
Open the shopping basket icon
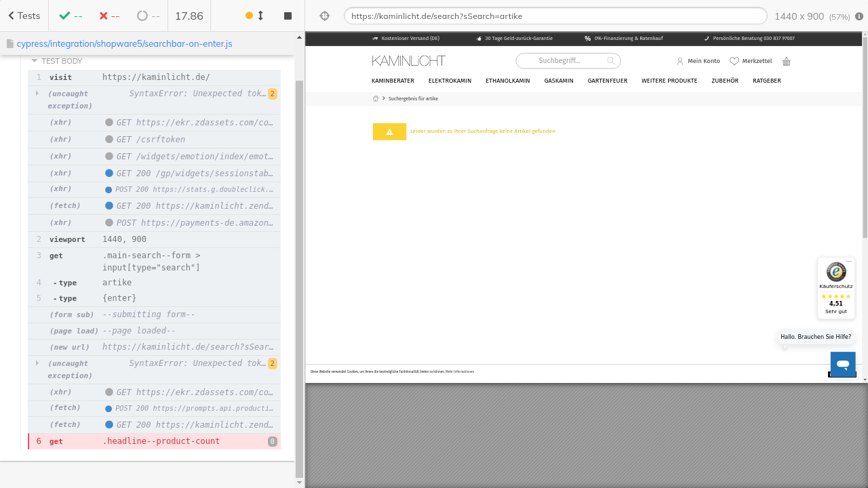pyautogui.click(x=787, y=62)
